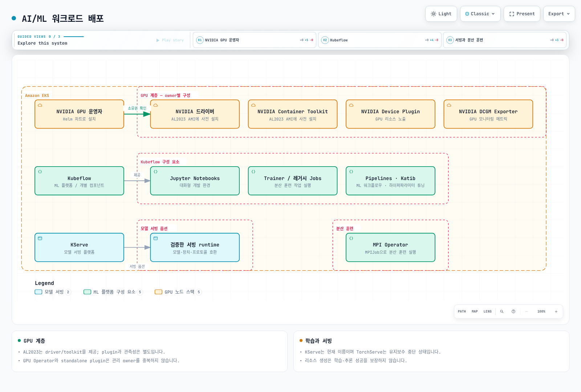Image resolution: width=581 pixels, height=392 pixels.
Task: Click the plus zoom-in icon
Action: point(556,311)
